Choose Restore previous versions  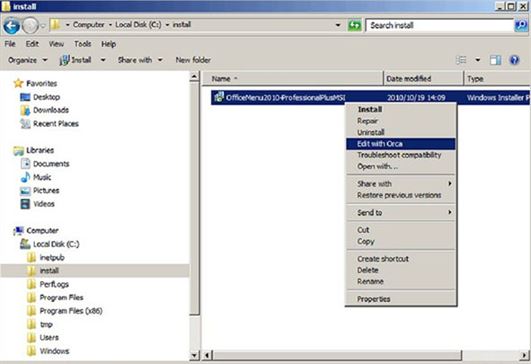coord(401,195)
